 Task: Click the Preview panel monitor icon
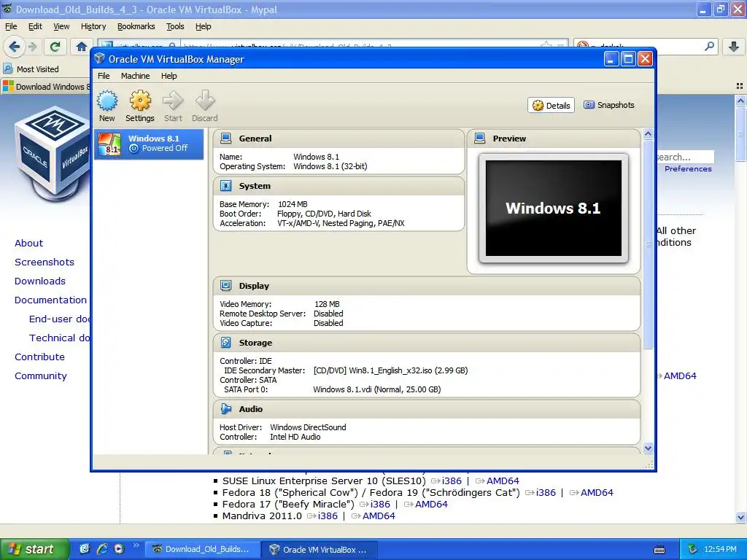click(x=480, y=139)
